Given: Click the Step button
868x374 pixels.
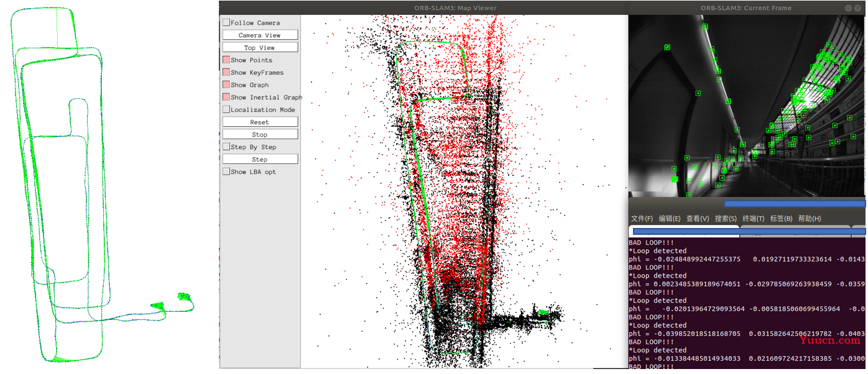Looking at the screenshot, I should click(x=260, y=160).
